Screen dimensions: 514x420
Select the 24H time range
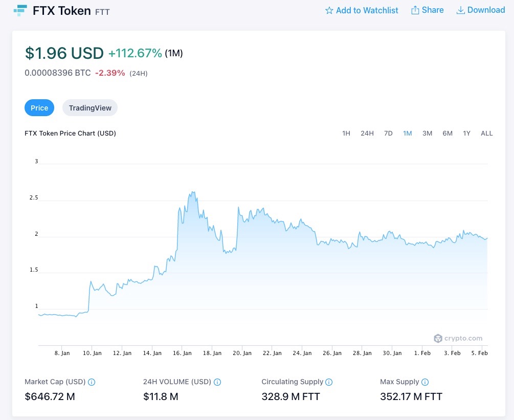(367, 134)
